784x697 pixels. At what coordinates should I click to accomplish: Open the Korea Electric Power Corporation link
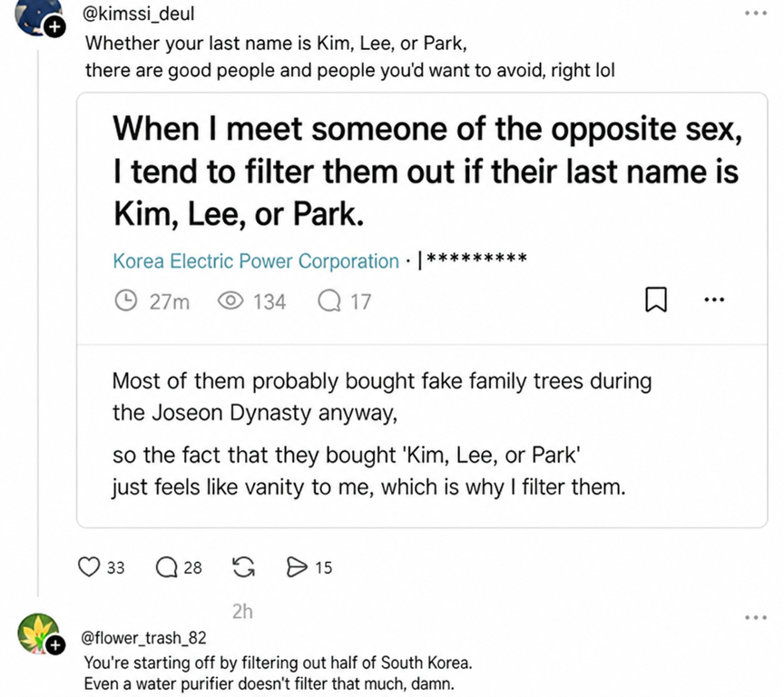[256, 261]
